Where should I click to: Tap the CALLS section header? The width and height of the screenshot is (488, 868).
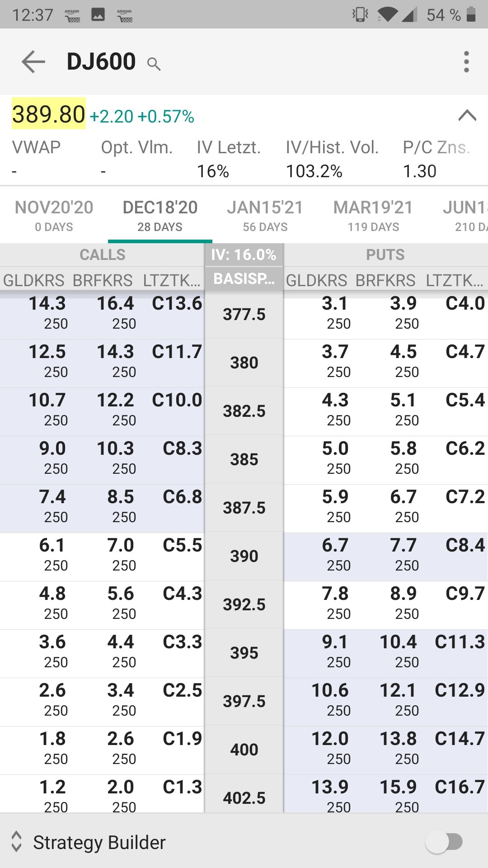[102, 255]
